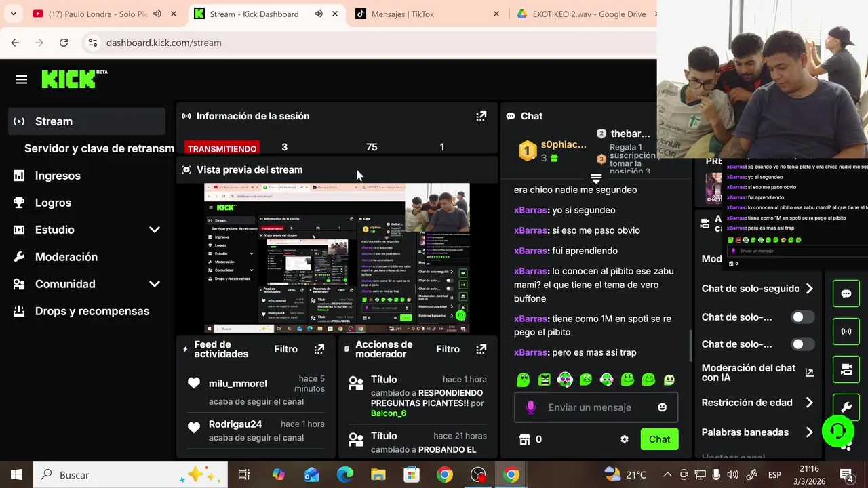Open Moderación del chat con IA external link
The width and height of the screenshot is (868, 488).
(x=809, y=373)
